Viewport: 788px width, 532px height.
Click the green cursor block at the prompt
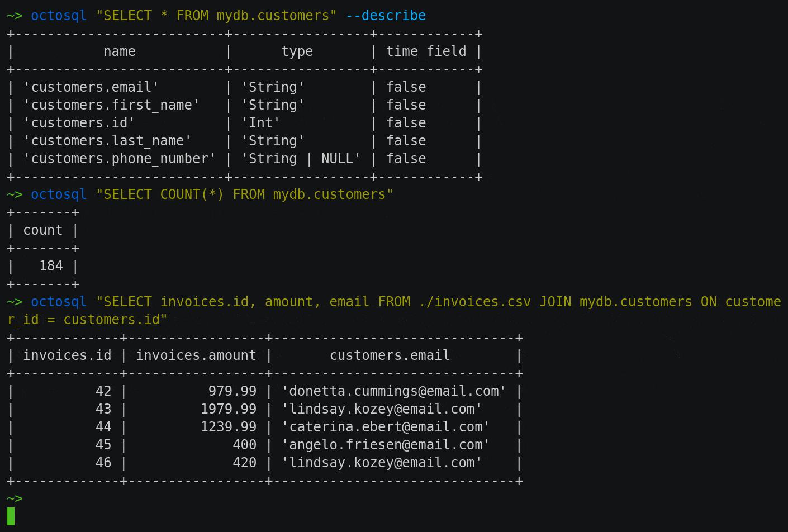pos(11,516)
